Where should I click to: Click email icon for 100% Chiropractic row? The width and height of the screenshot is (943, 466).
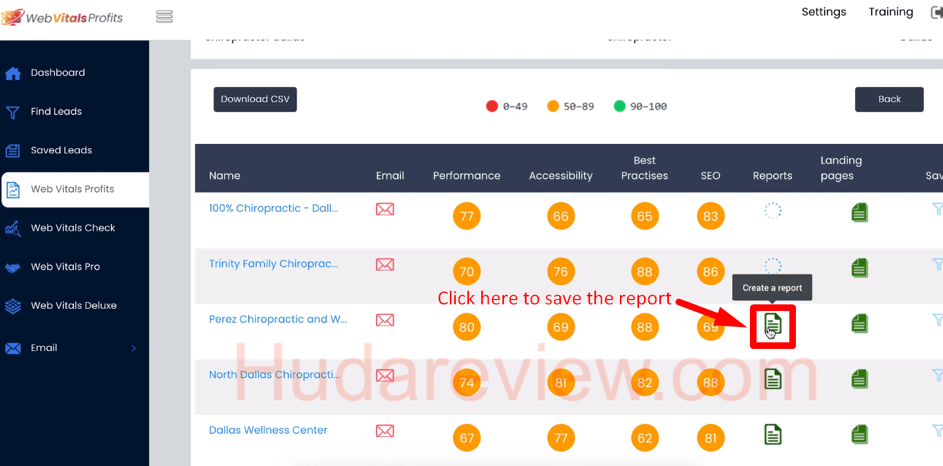coord(385,209)
